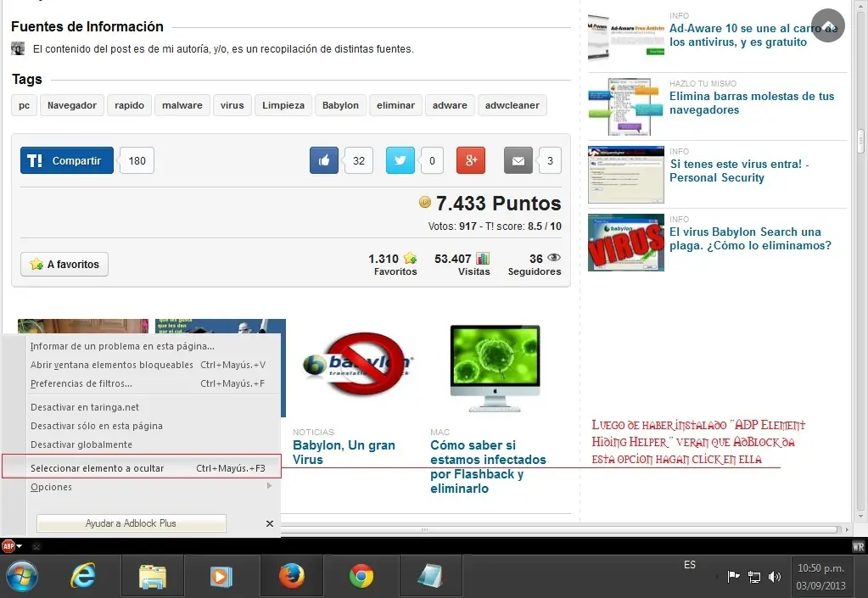This screenshot has width=868, height=598.
Task: Click the 180 share count bubble
Action: tap(137, 160)
